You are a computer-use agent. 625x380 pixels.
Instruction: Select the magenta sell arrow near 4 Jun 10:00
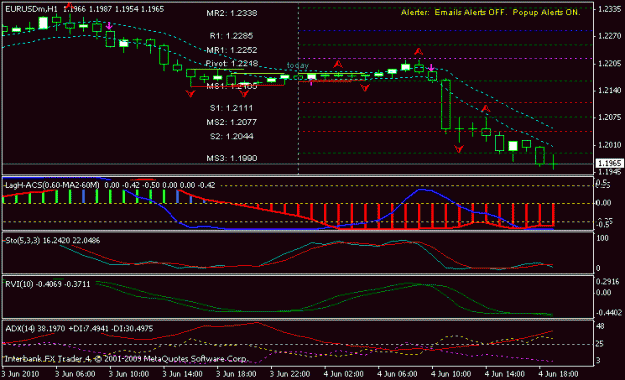431,67
